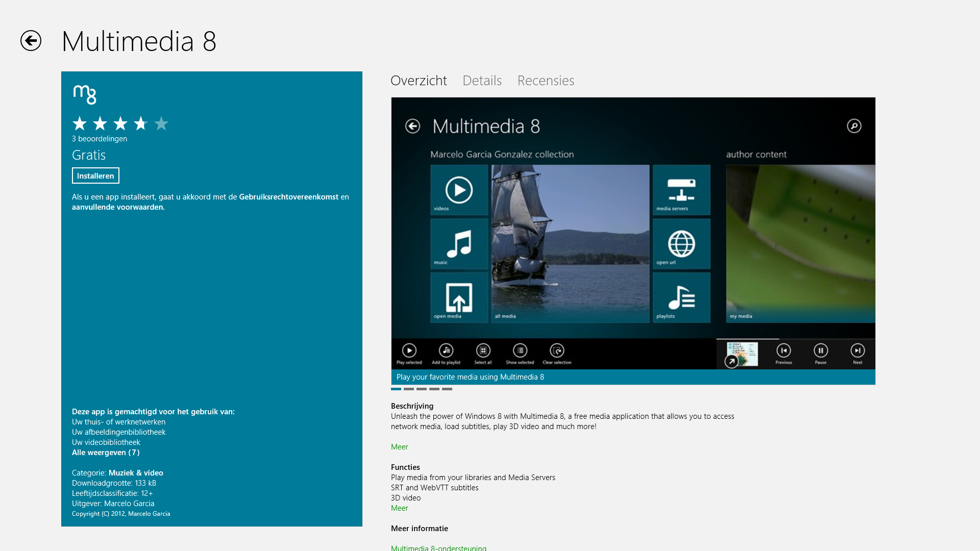The width and height of the screenshot is (980, 551).
Task: Click the playlists tile
Action: tap(681, 297)
